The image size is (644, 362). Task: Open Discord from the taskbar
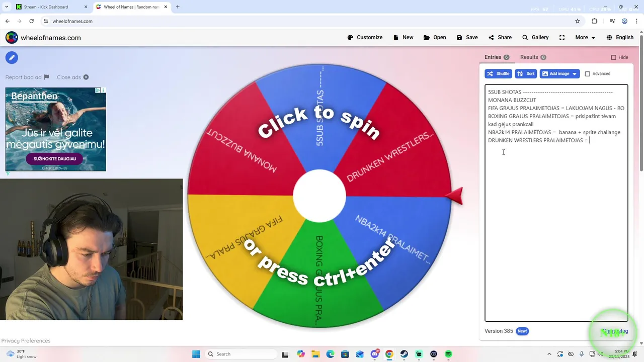[374, 354]
